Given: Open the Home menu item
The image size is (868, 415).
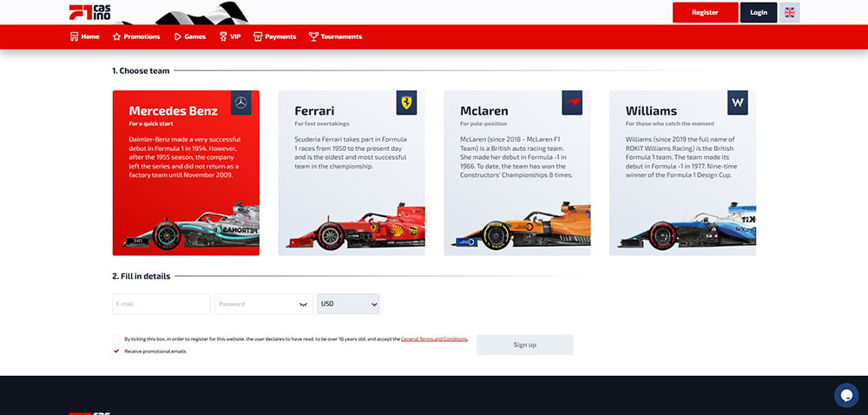Looking at the screenshot, I should (85, 36).
